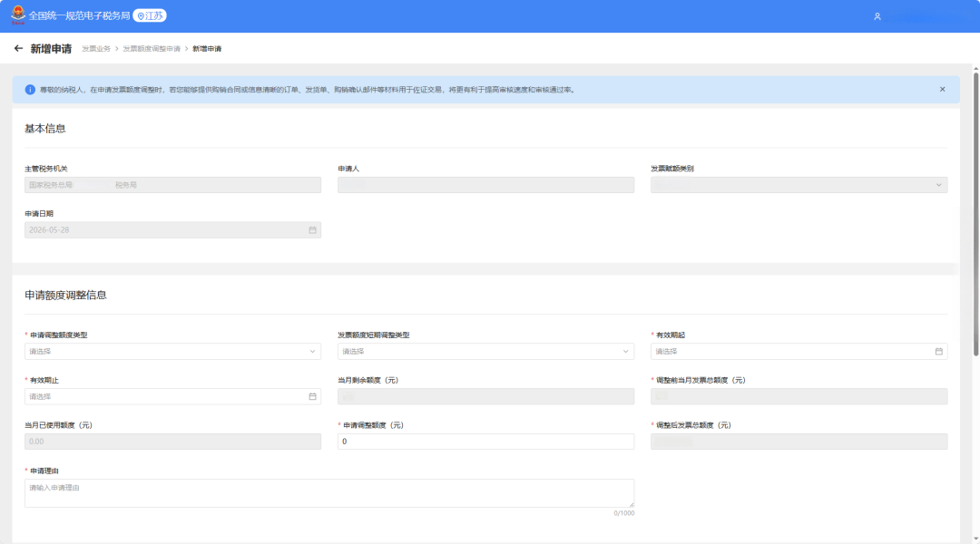Image resolution: width=980 pixels, height=544 pixels.
Task: Click the 调整后发票总额度 field
Action: 799,441
